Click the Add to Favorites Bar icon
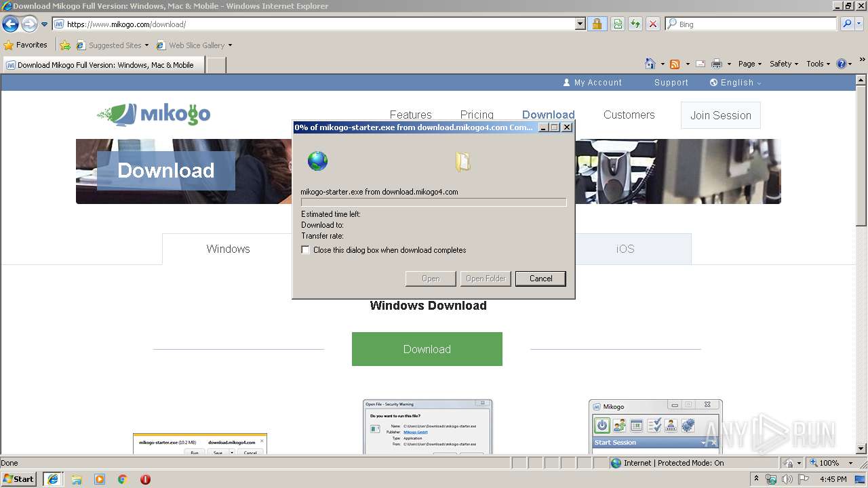This screenshot has height=488, width=868. pyautogui.click(x=64, y=45)
